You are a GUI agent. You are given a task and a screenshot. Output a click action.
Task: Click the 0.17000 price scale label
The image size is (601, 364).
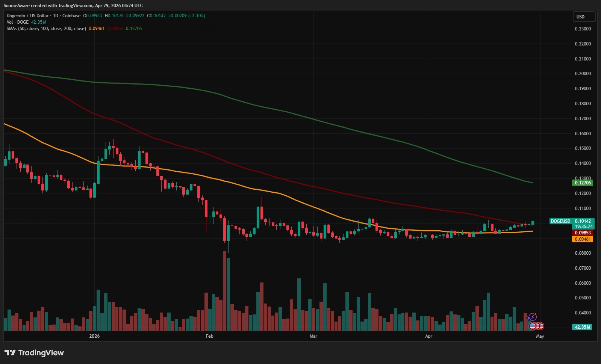[x=583, y=119]
